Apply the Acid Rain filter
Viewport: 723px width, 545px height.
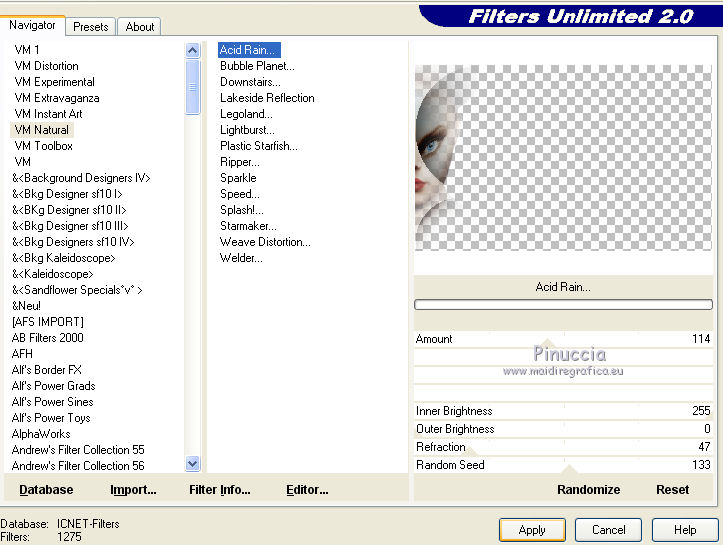tap(532, 530)
